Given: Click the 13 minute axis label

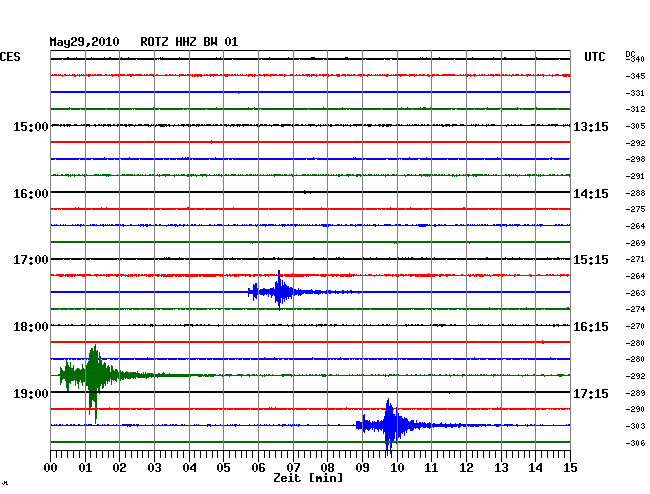Looking at the screenshot, I should (501, 468).
